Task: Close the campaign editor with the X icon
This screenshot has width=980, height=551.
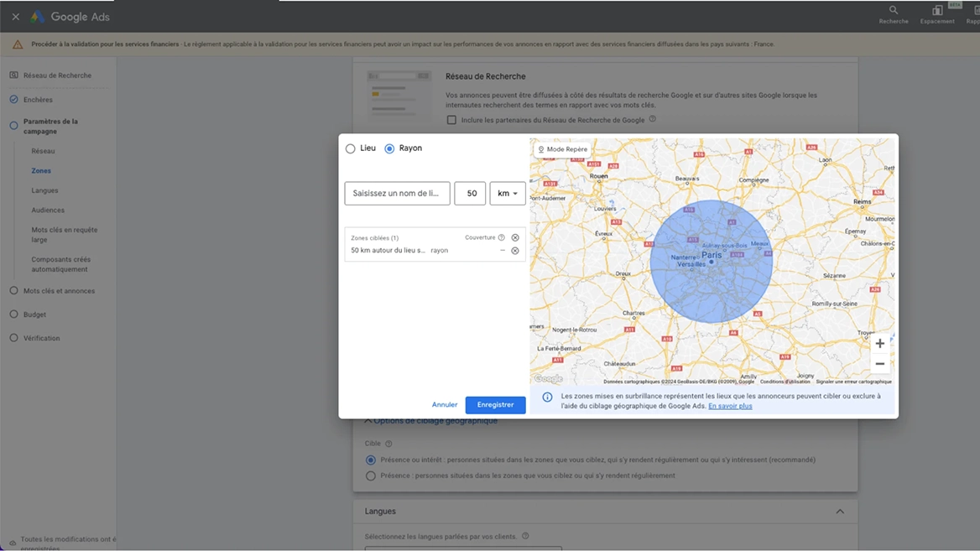Action: click(16, 17)
